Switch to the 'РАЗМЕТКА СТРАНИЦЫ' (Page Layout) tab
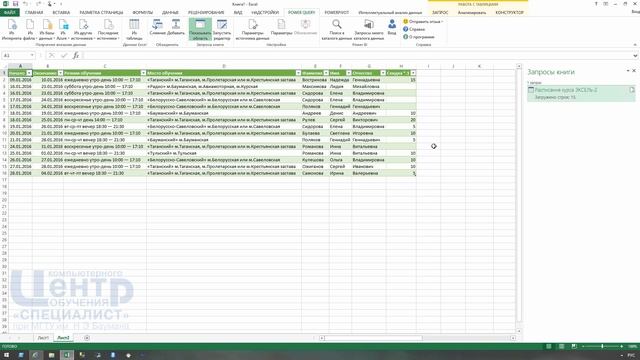The image size is (640, 360). 101,13
